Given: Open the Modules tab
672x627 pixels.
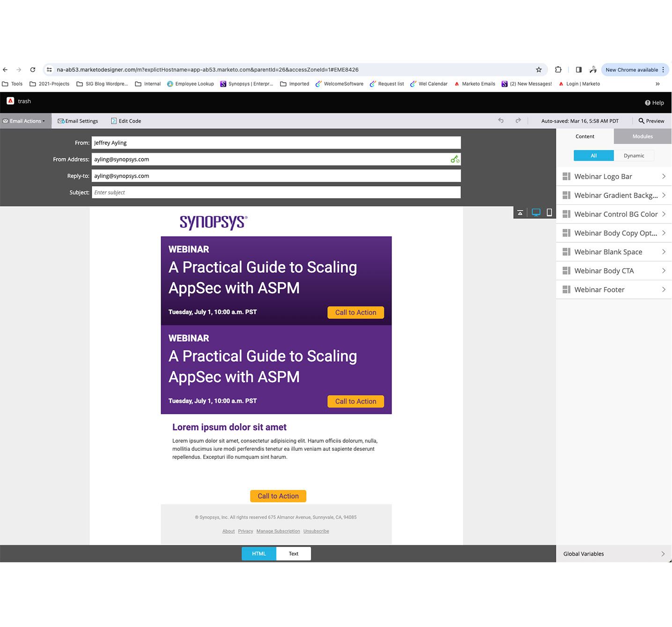Looking at the screenshot, I should pos(642,136).
